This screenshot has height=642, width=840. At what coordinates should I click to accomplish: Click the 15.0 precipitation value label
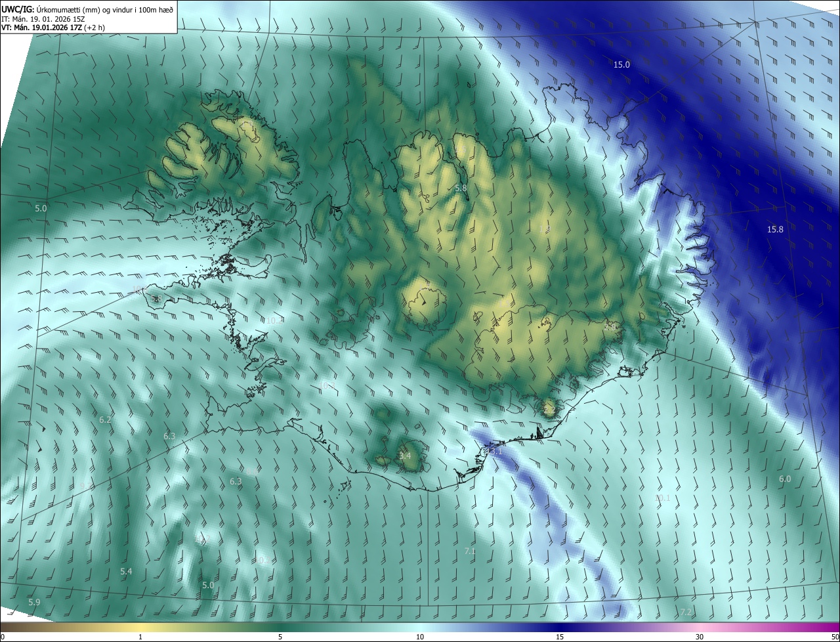click(621, 64)
